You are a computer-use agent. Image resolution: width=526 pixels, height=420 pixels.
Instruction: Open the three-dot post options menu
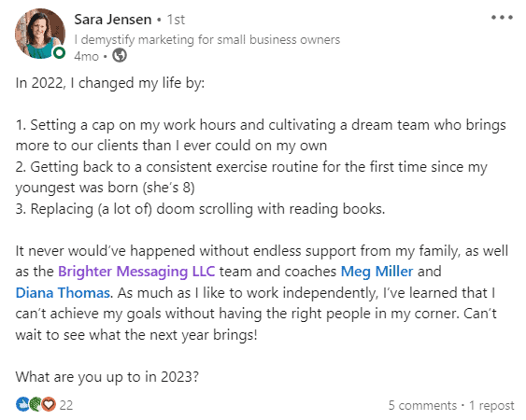[502, 18]
